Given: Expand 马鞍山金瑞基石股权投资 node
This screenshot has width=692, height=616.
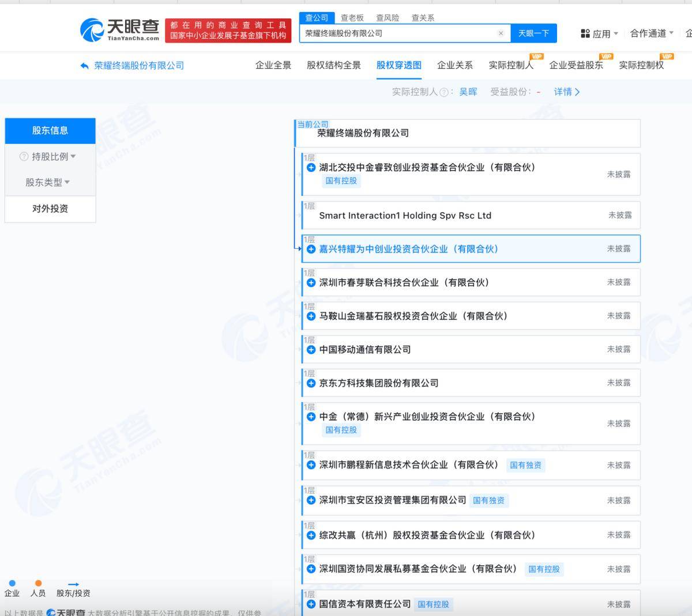Looking at the screenshot, I should pyautogui.click(x=311, y=316).
